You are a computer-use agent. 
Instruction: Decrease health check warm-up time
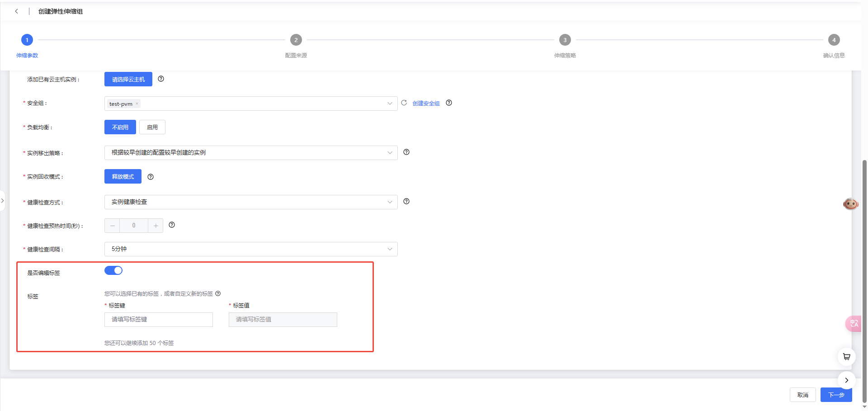(x=112, y=226)
